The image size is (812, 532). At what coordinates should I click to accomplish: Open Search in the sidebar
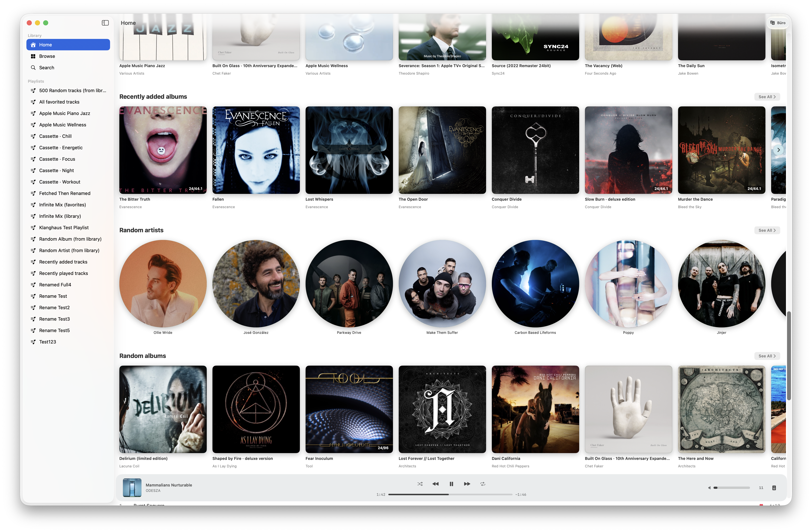(x=68, y=68)
